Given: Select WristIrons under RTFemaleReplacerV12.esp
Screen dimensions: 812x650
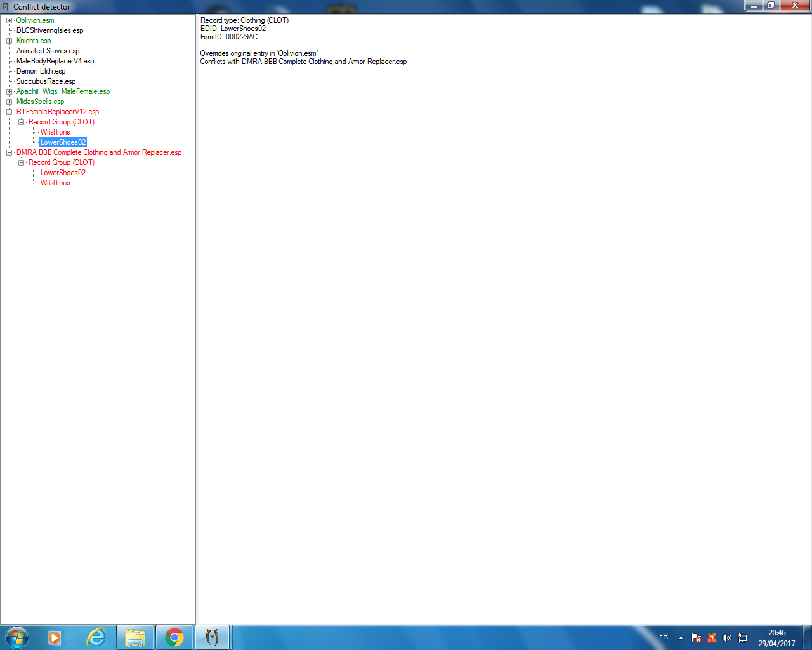Looking at the screenshot, I should (x=55, y=132).
